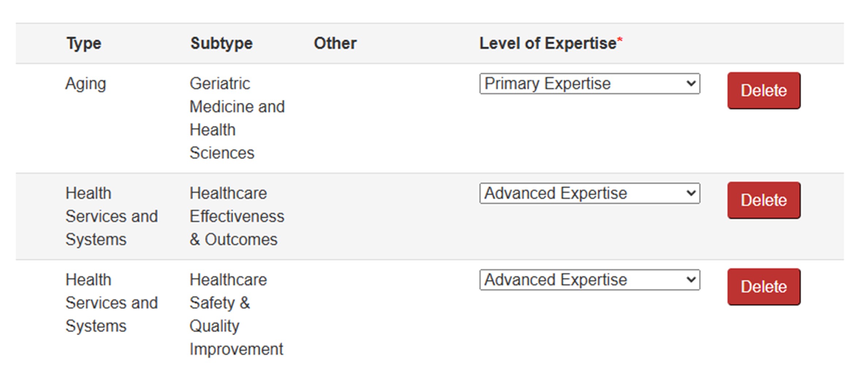Click Health Services and Systems in second row
868x389 pixels.
(x=111, y=216)
